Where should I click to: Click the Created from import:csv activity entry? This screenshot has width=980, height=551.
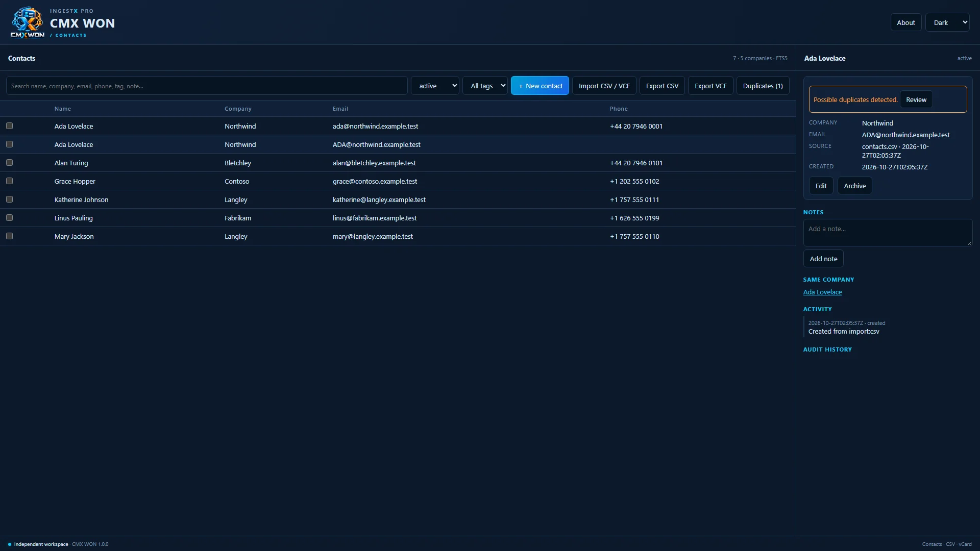point(844,332)
